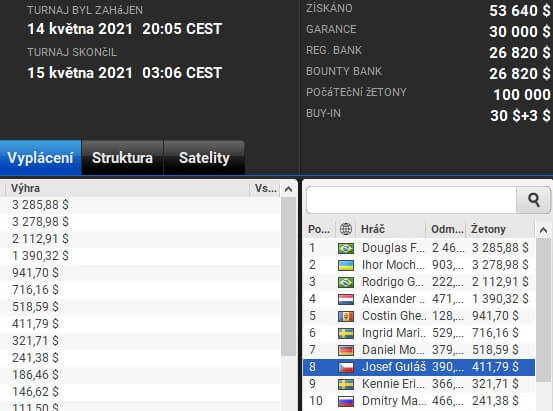Sort by Žetony column header
Viewport: 553px width, 411px height.
coord(500,229)
